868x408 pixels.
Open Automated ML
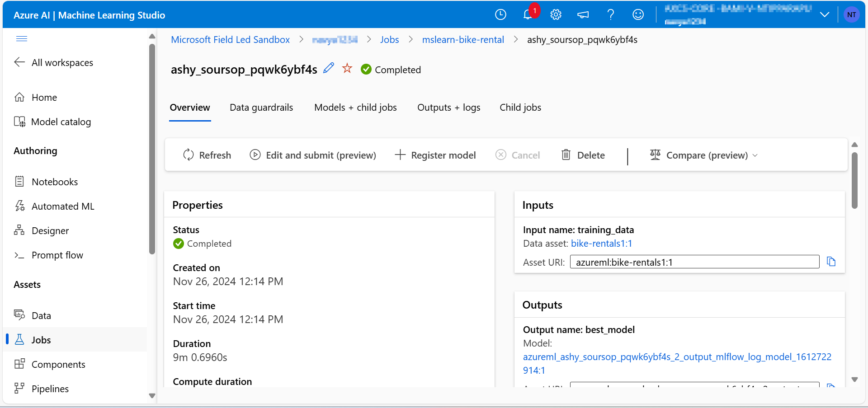(63, 206)
